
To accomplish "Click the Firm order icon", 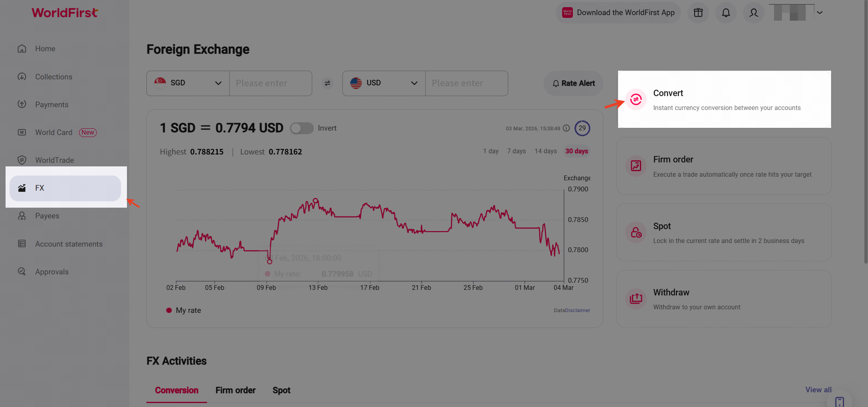I will (636, 166).
